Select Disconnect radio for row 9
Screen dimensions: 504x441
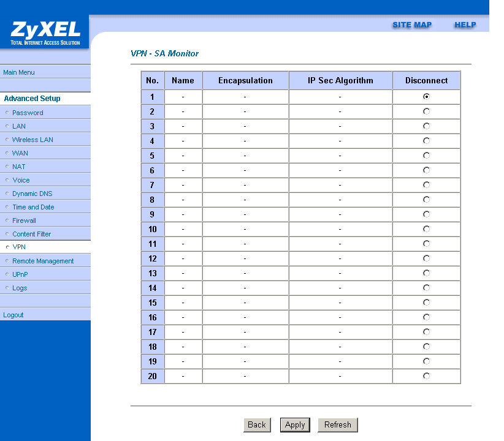[426, 214]
